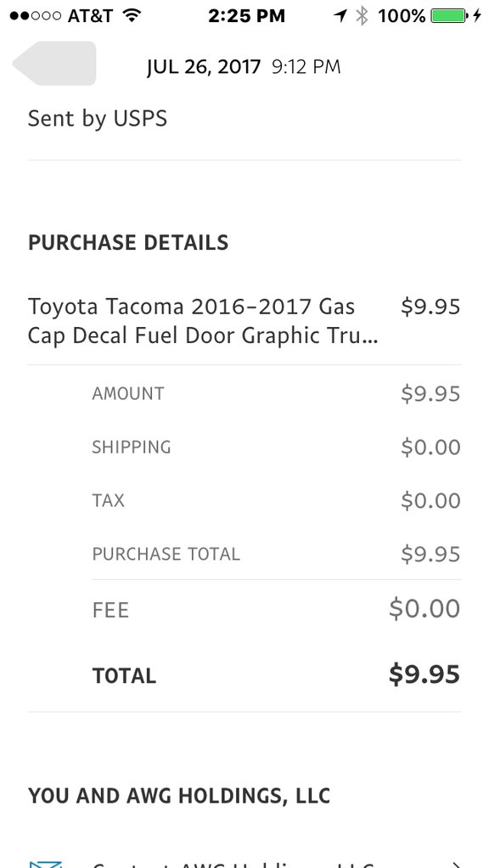Tap the Sent by USPS text
The width and height of the screenshot is (489, 868).
pyautogui.click(x=98, y=118)
